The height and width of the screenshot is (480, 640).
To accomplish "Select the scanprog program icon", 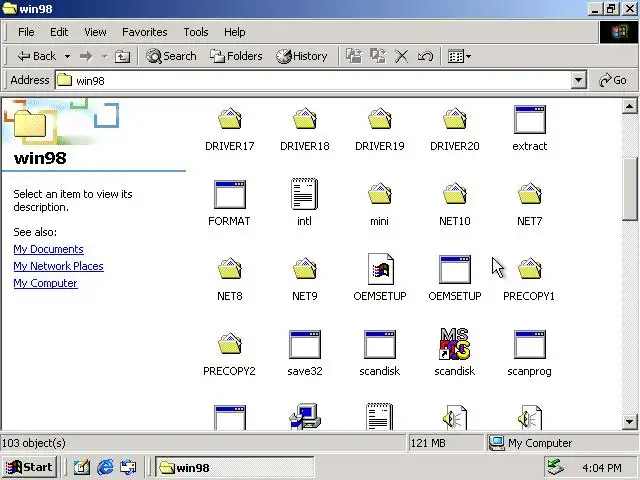I will 530,344.
